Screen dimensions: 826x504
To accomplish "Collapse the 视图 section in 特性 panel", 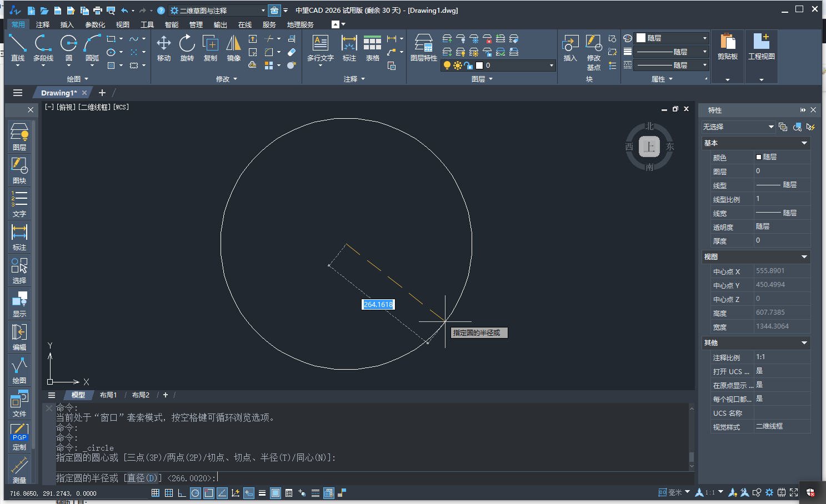I will pos(804,257).
